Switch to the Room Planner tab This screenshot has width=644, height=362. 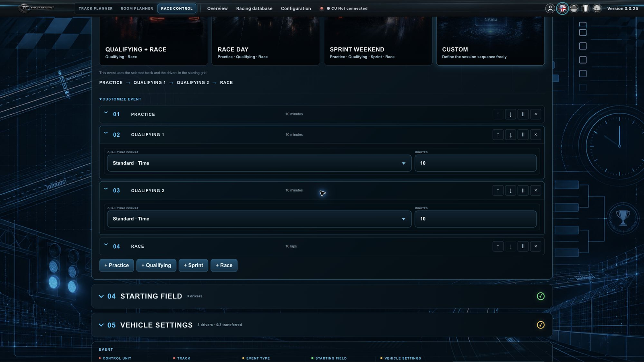(137, 8)
